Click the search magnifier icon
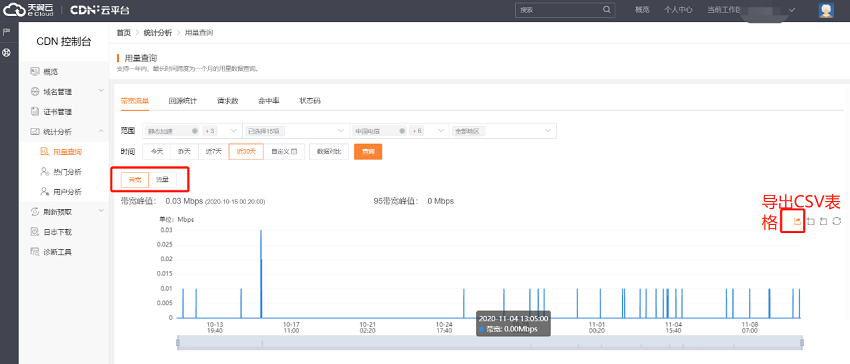850x364 pixels. [607, 10]
